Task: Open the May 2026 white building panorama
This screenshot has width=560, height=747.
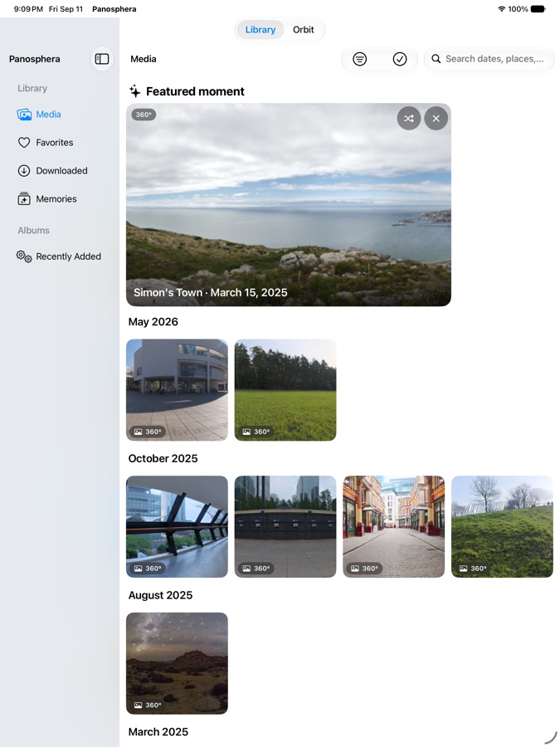Action: pos(178,390)
